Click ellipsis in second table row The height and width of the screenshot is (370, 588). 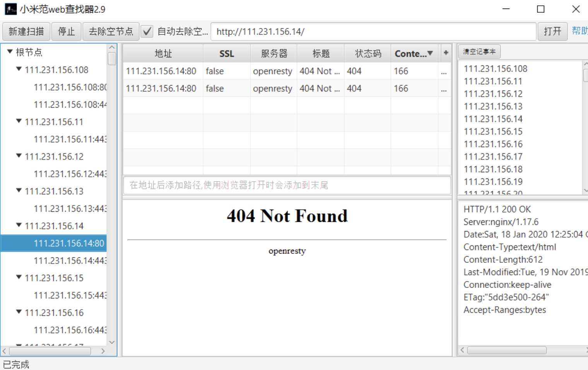pyautogui.click(x=444, y=89)
